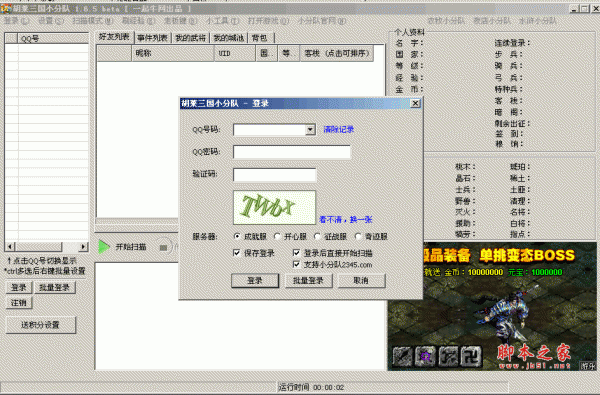Open the 小分队官网(W) menu
Screen dimensions: 600x395
coord(322,21)
